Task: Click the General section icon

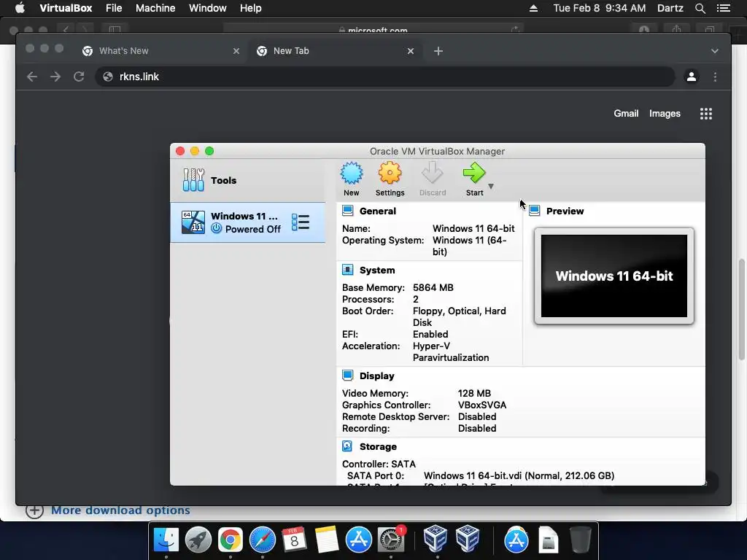Action: 348,211
